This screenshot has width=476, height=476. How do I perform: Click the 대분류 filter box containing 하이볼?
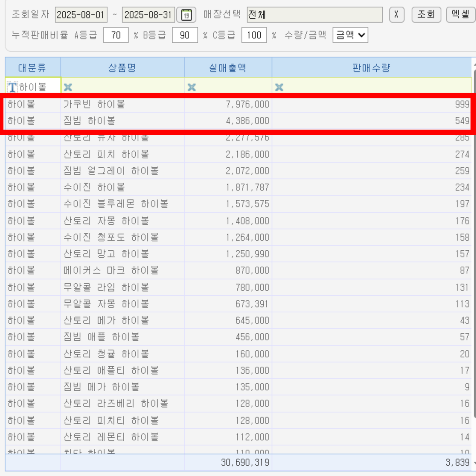click(33, 87)
